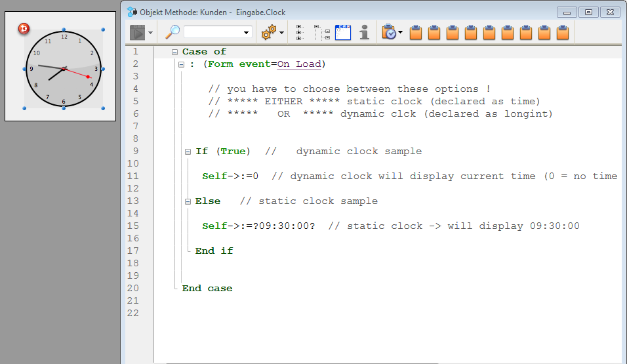Collapse the If (True) block
This screenshot has height=364, width=627.
point(188,152)
